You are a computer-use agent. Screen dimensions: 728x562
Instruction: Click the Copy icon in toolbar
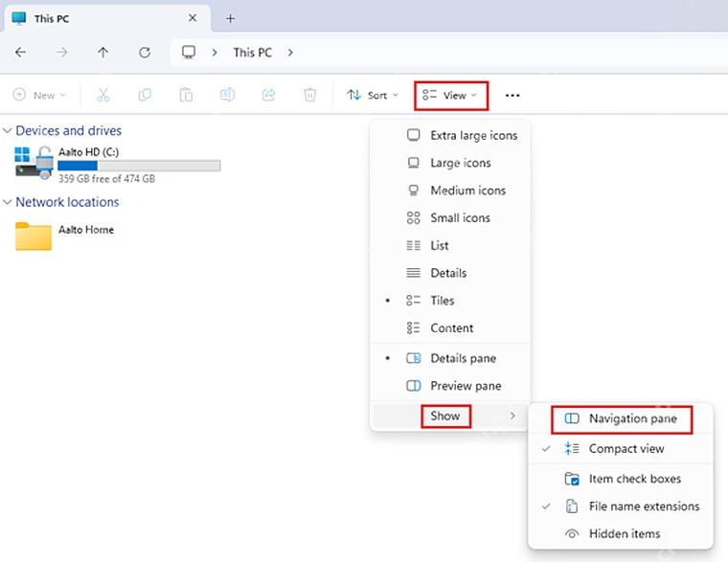(145, 95)
